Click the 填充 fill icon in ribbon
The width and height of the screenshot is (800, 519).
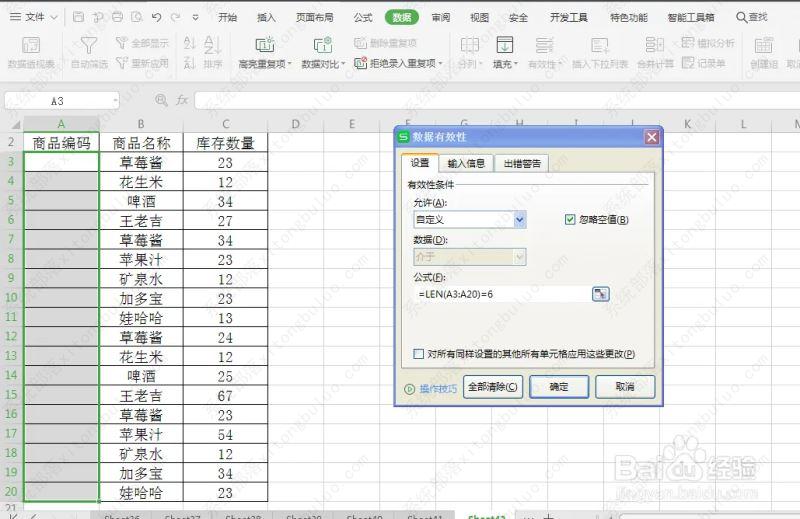[x=504, y=45]
